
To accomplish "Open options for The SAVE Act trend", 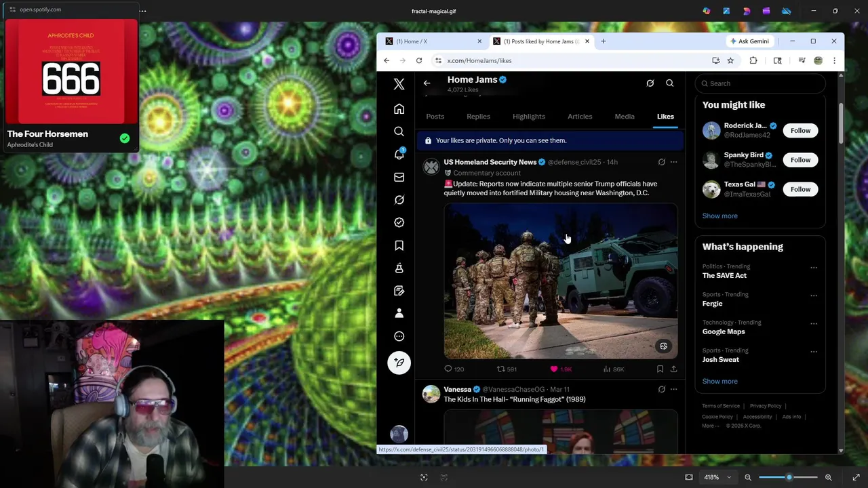I will 814,268.
